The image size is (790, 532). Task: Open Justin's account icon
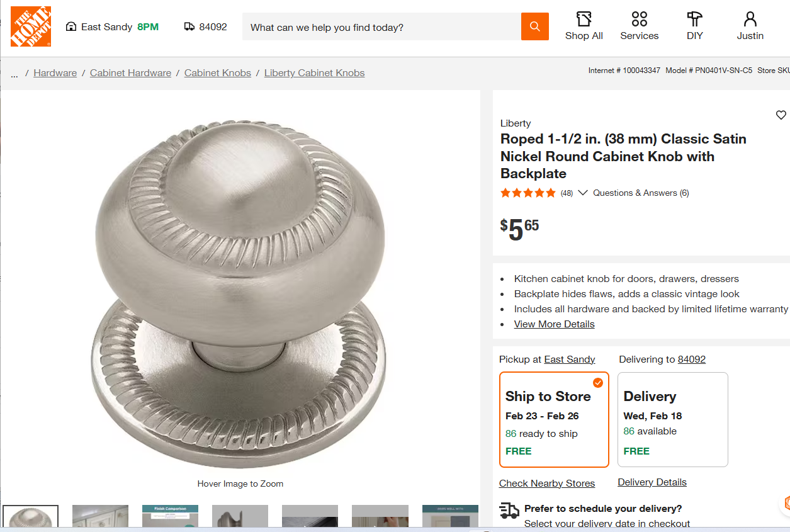(750, 20)
